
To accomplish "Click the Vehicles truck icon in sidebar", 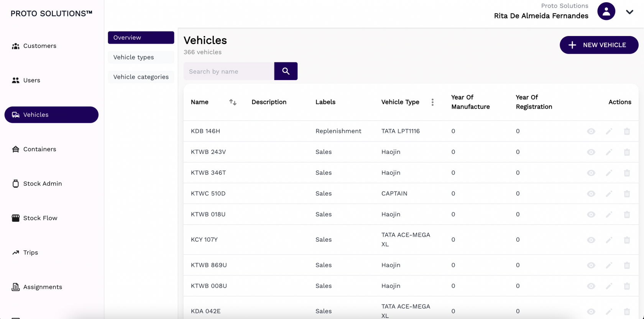I will pos(15,115).
